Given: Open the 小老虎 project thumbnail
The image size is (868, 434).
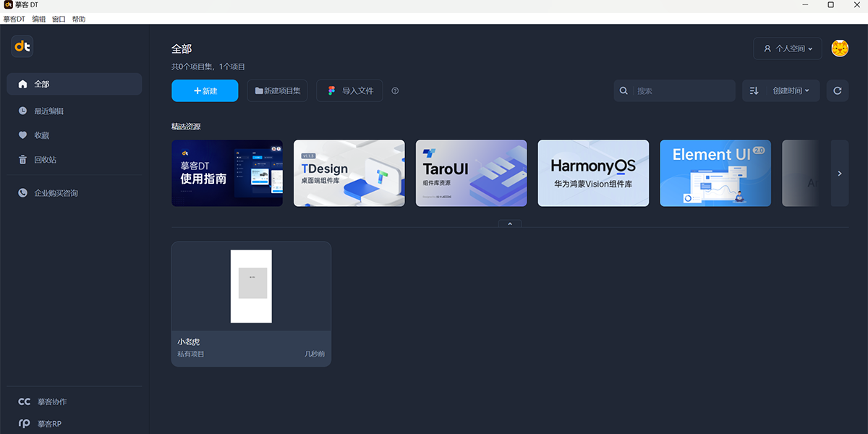Looking at the screenshot, I should pos(251,286).
